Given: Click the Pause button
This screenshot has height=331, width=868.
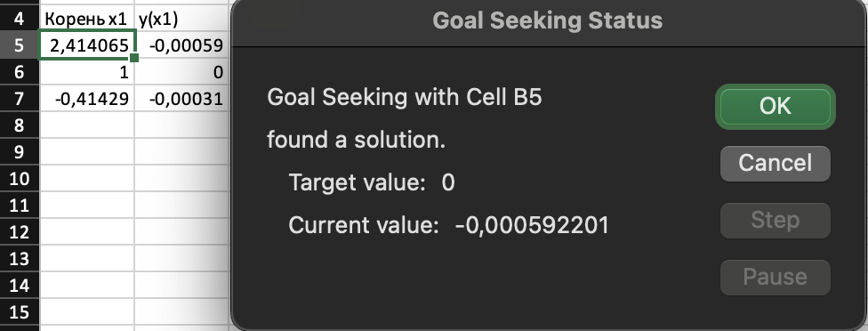Looking at the screenshot, I should coord(775,278).
